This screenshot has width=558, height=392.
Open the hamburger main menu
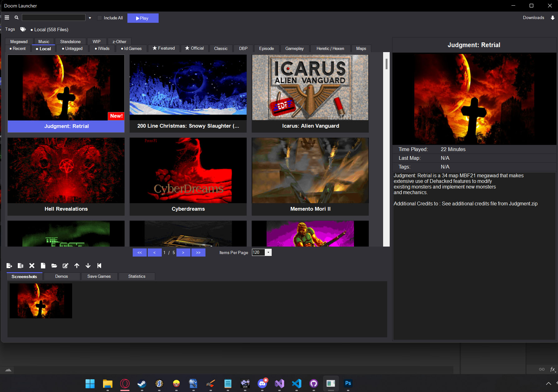pyautogui.click(x=7, y=18)
